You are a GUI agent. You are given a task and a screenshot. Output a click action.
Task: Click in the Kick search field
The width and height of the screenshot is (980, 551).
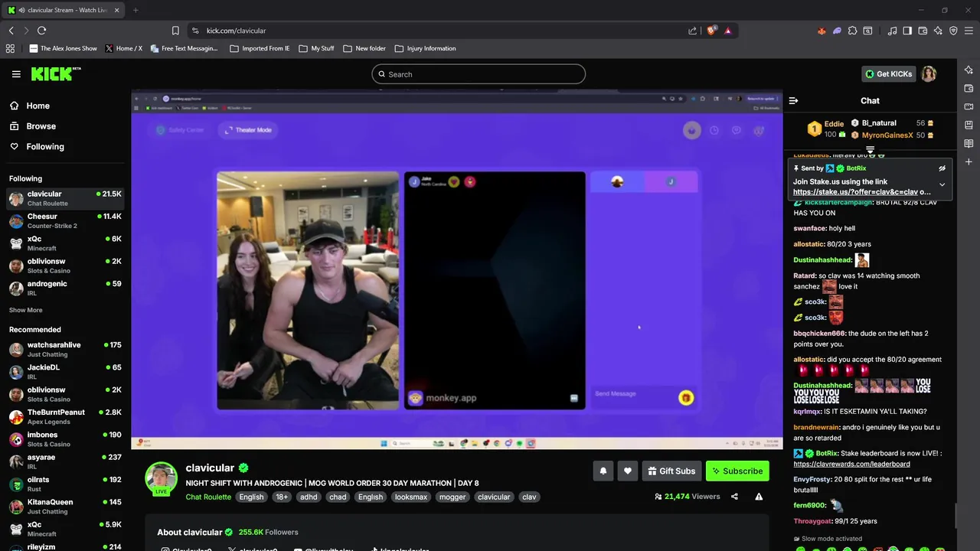479,74
